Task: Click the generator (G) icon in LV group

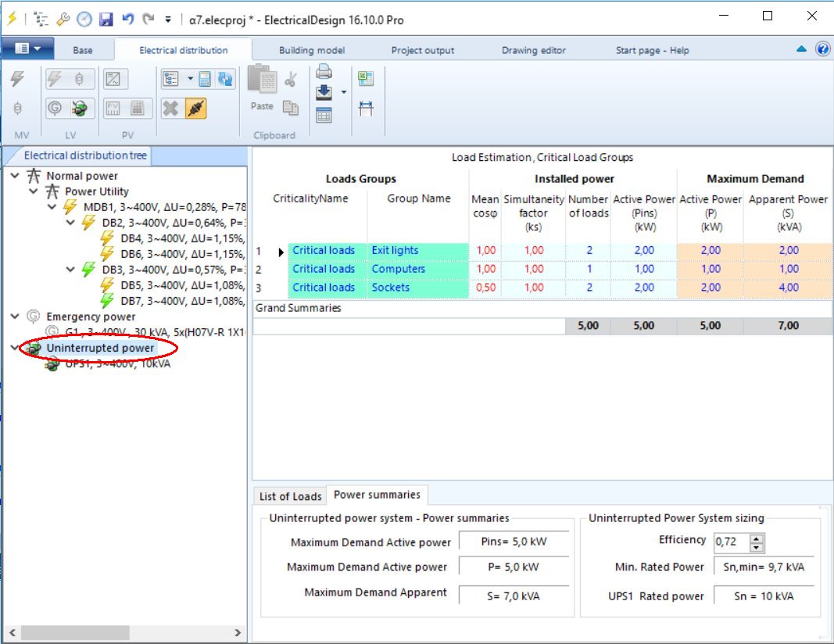Action: click(x=55, y=109)
